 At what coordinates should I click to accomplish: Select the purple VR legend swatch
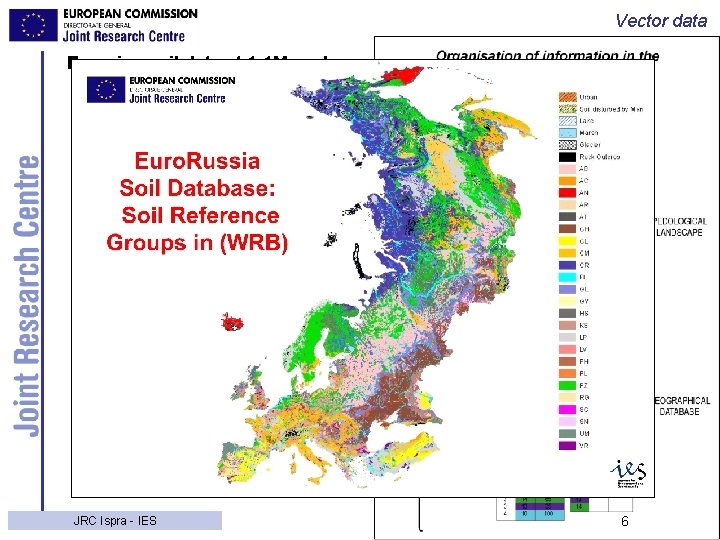(568, 445)
